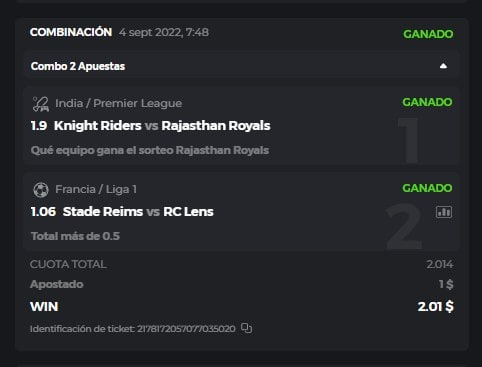Open Stade Reims vs RC Lens match
482x367 pixels.
(138, 212)
